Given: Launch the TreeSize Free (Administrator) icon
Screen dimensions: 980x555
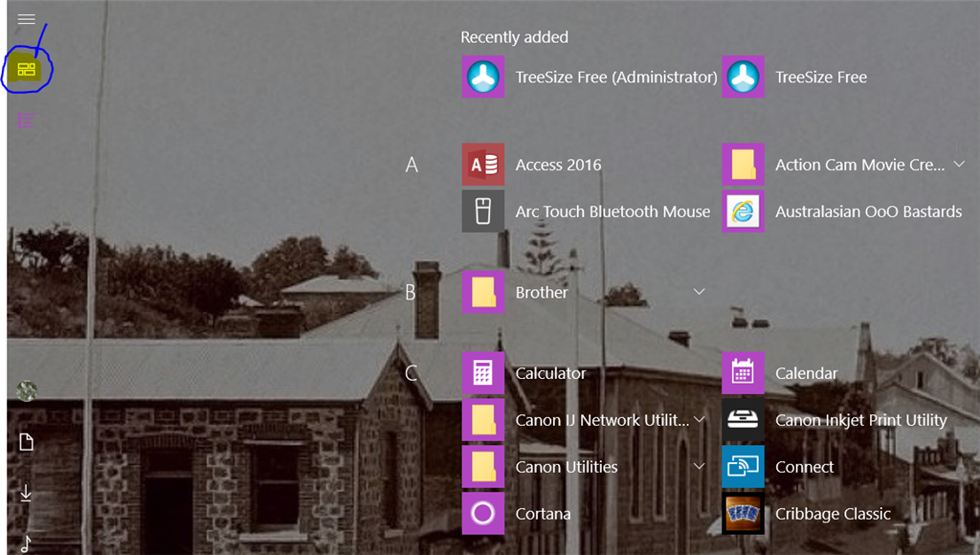Looking at the screenshot, I should [483, 77].
